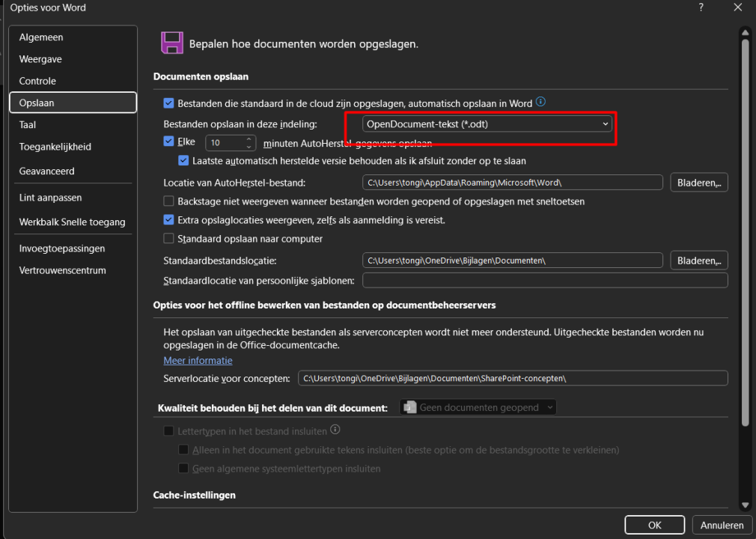Increase AutoHerstel minutes with the up stepper
Image resolution: width=756 pixels, height=539 pixels.
(x=249, y=138)
